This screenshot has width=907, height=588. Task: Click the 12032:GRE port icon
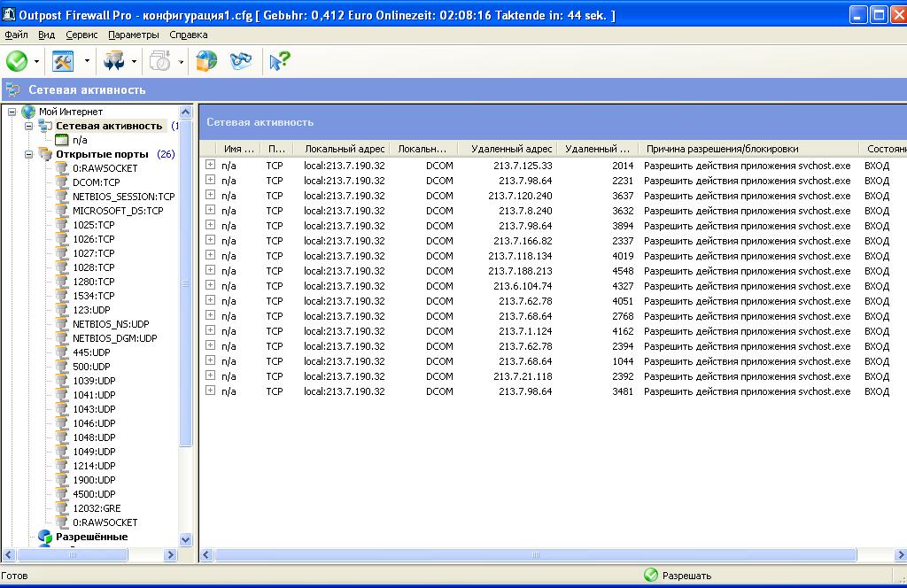62,508
